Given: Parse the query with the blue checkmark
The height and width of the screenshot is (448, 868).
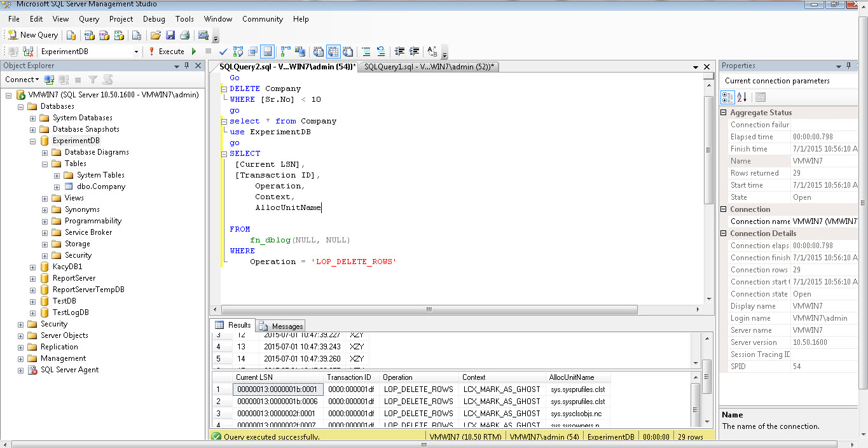Looking at the screenshot, I should pyautogui.click(x=223, y=52).
